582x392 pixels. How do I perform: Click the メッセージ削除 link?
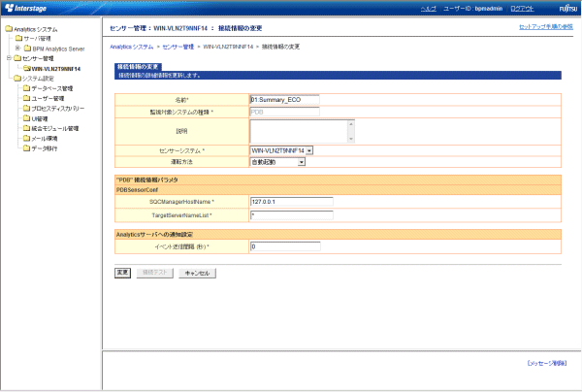click(x=547, y=364)
